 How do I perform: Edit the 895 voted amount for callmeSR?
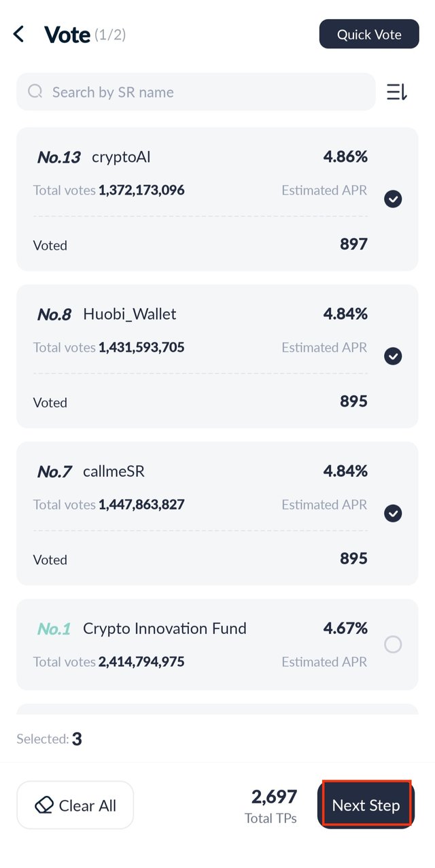point(353,558)
